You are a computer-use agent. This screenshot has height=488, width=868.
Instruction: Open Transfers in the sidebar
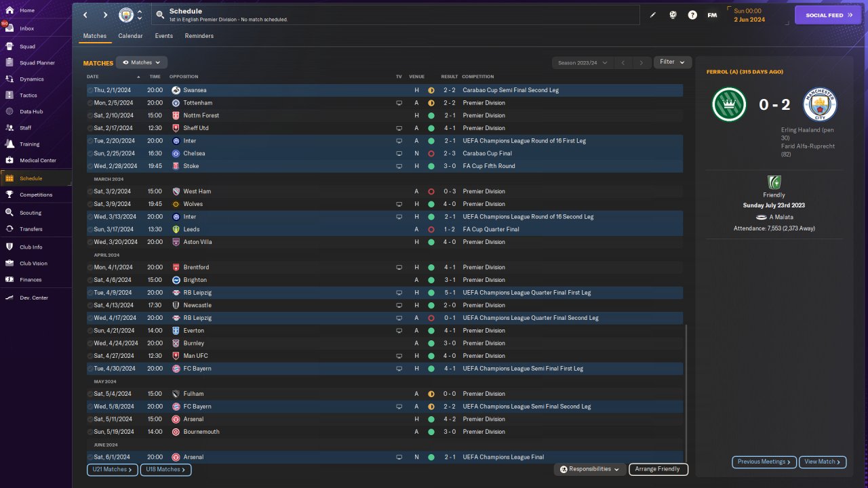pyautogui.click(x=36, y=229)
